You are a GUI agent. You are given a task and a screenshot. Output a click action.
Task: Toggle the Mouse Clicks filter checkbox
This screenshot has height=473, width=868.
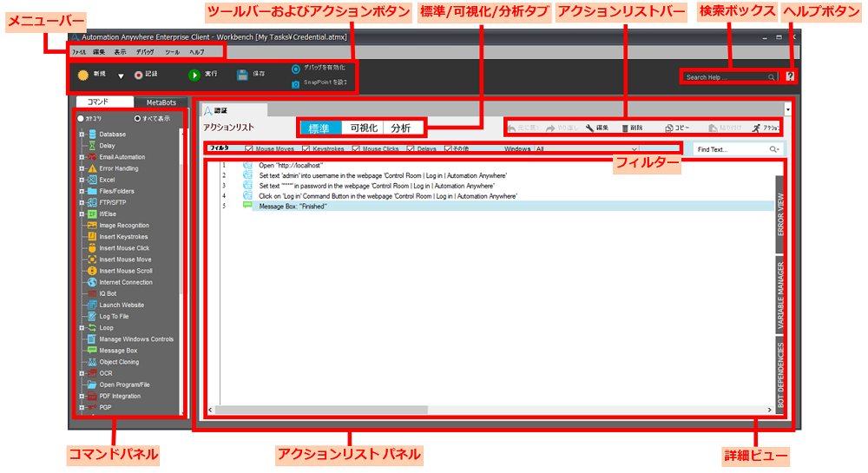(356, 148)
